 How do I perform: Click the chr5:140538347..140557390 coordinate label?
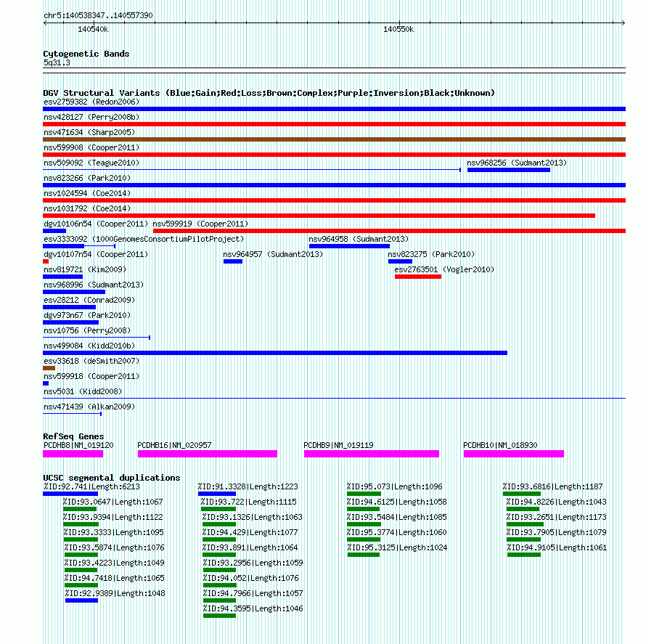(x=98, y=15)
